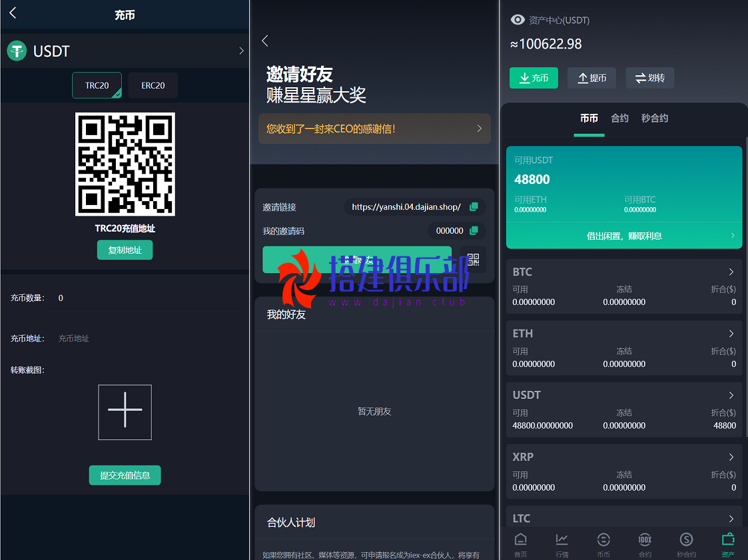Switch to the 秒合约 second-contract tab
This screenshot has width=748, height=560.
(655, 119)
